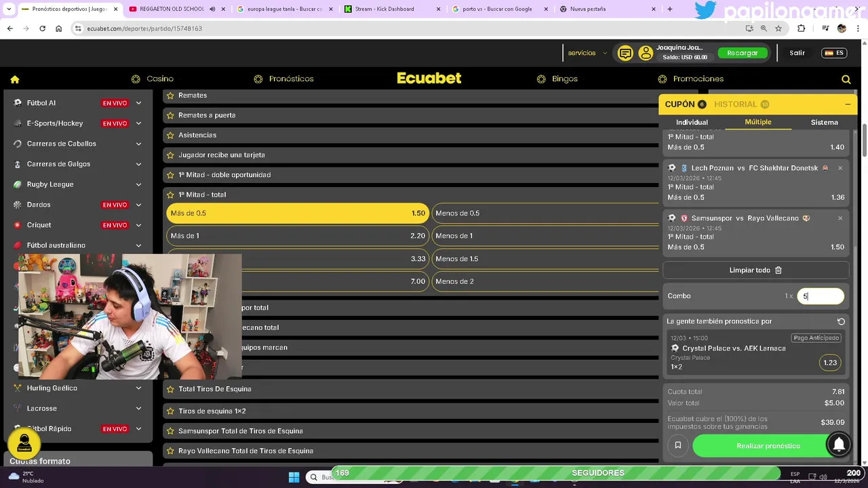This screenshot has height=488, width=868.
Task: Click the Combo stake input field
Action: pos(821,296)
